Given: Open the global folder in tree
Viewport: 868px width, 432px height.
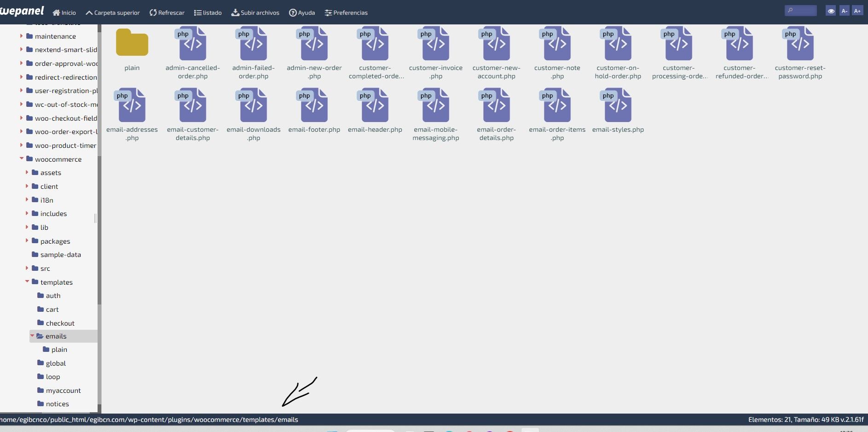Looking at the screenshot, I should coord(52,363).
